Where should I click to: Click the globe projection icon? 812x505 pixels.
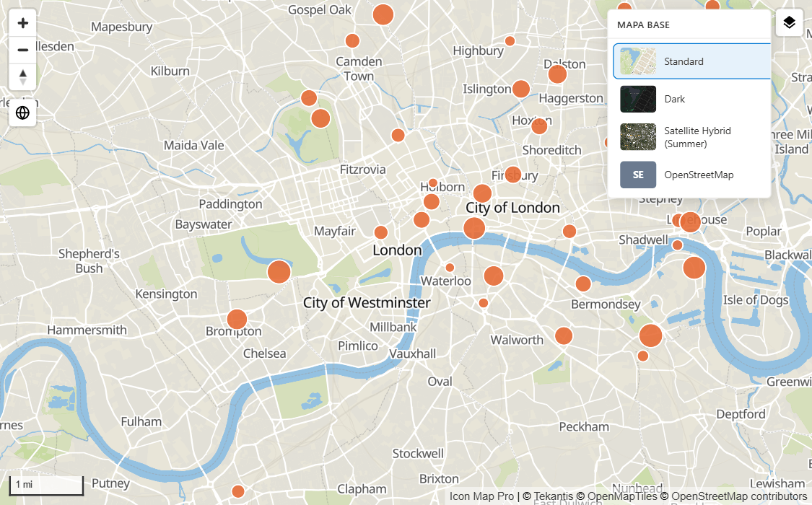click(23, 113)
